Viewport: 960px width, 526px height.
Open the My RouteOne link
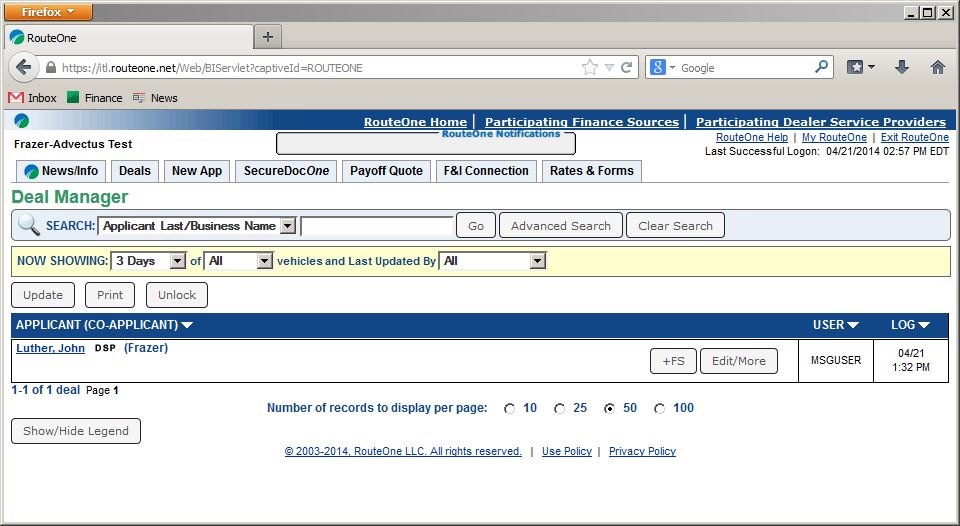coord(834,137)
